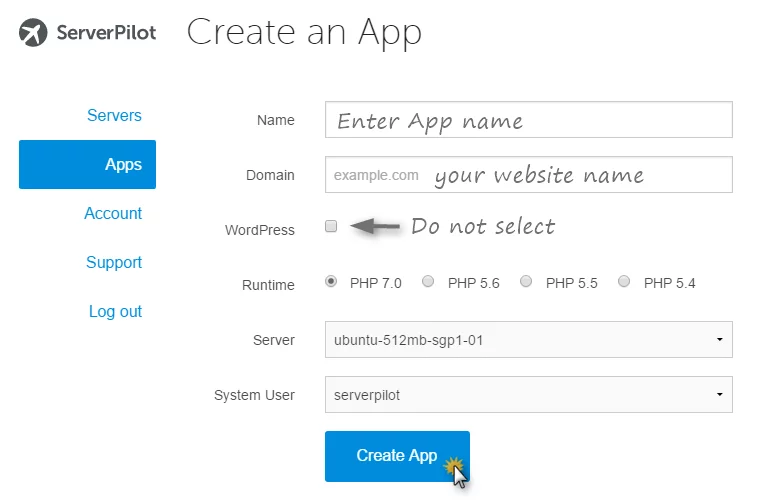Open the Support link in sidebar
773x503 pixels.
tap(114, 262)
